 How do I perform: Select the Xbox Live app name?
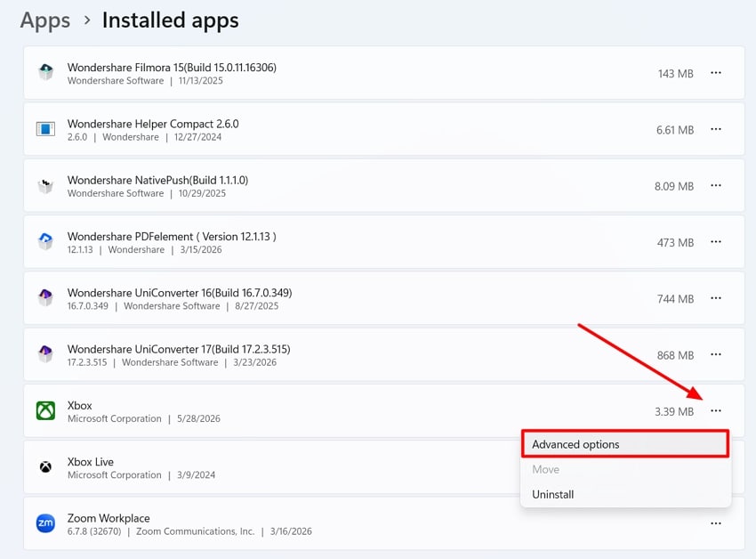coord(91,462)
